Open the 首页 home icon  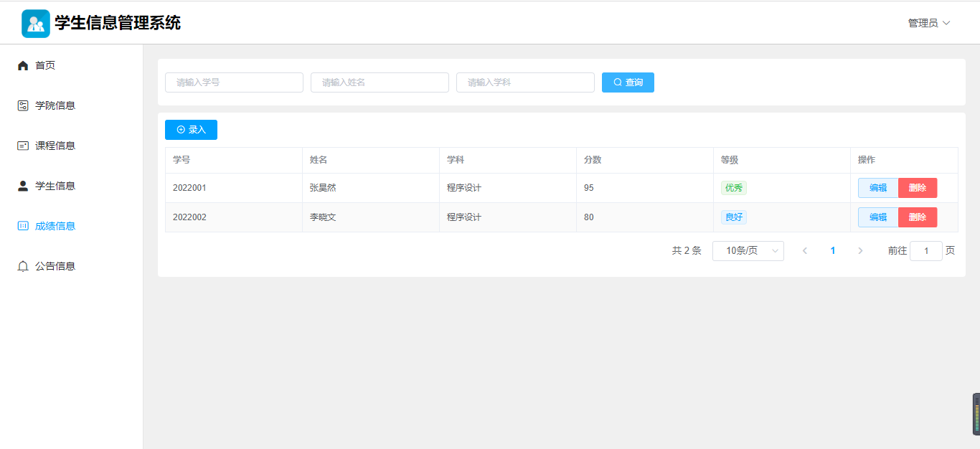23,66
